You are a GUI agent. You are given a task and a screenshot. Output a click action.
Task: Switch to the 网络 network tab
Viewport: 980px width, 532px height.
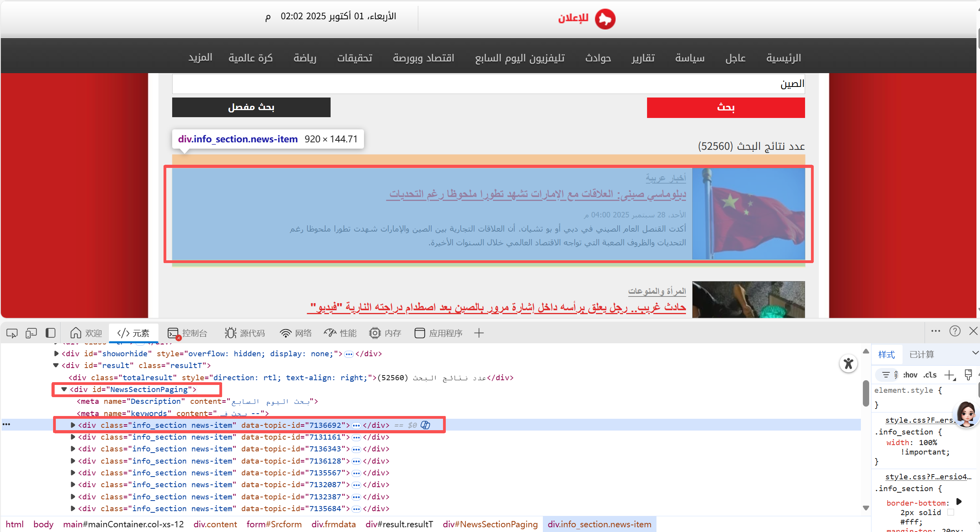[296, 333]
